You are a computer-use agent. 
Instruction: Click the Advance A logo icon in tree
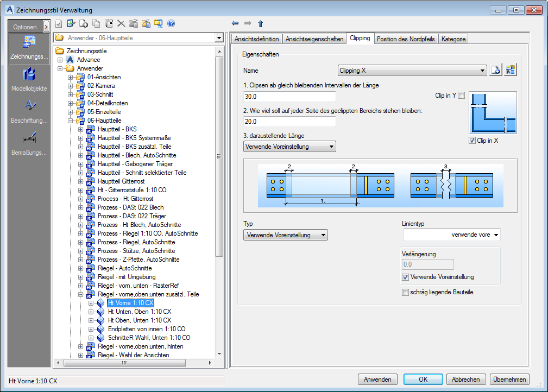point(70,60)
